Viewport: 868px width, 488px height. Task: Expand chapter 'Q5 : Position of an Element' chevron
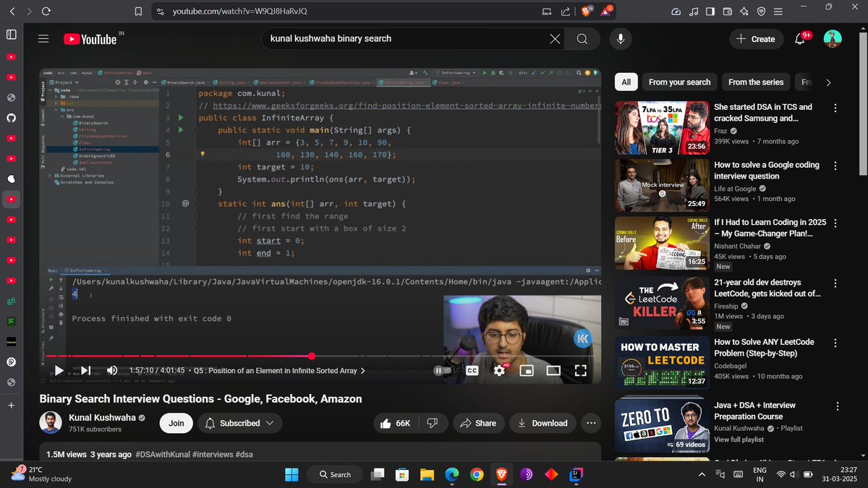363,371
